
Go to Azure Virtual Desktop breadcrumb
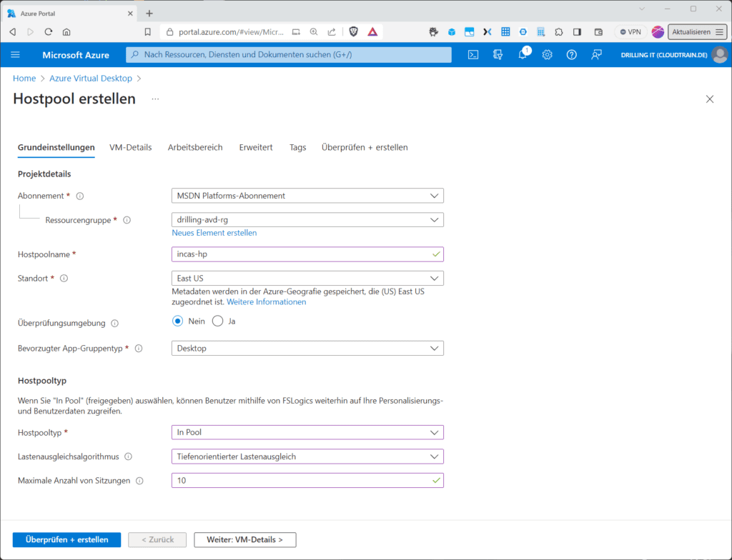[91, 79]
